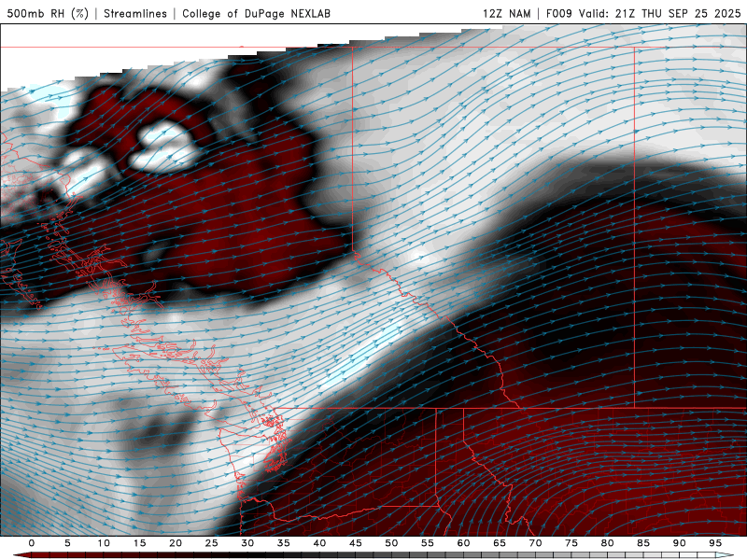Click the 65 value on the color scale
Image resolution: width=747 pixels, height=560 pixels.
(x=500, y=543)
